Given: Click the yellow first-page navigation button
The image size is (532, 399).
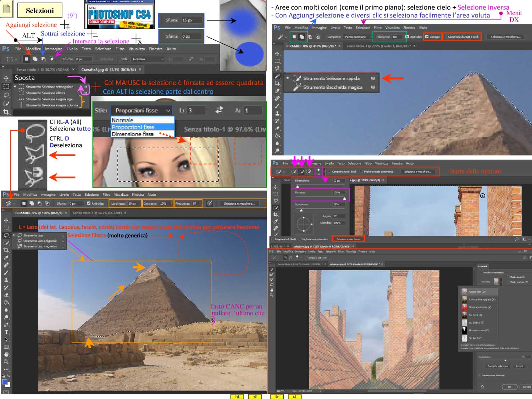Looking at the screenshot, I should tap(237, 397).
